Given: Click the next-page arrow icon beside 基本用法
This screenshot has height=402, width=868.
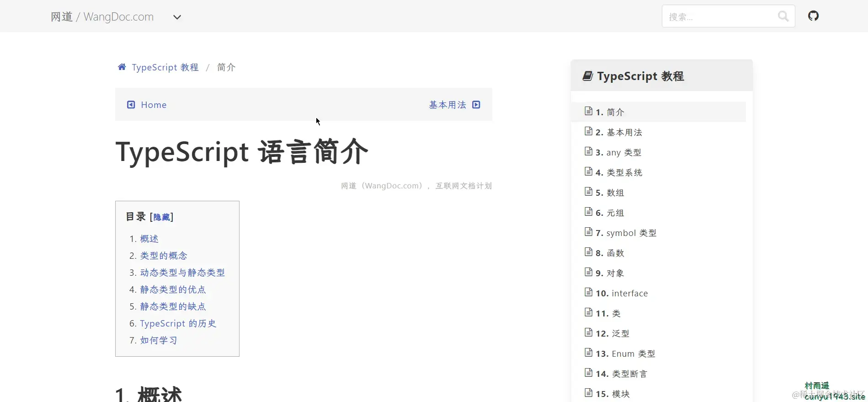Looking at the screenshot, I should (476, 105).
